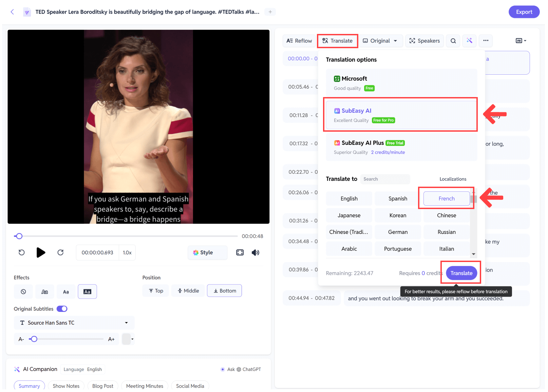This screenshot has width=548, height=392.
Task: Open the more options ellipsis menu
Action: pos(486,41)
